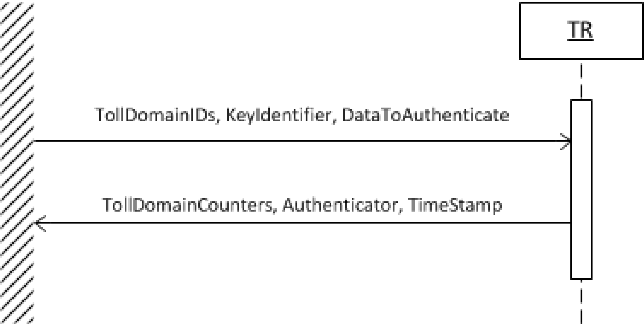Click the dashed lifeline above the activation bar
This screenshot has height=326, width=644.
581,81
